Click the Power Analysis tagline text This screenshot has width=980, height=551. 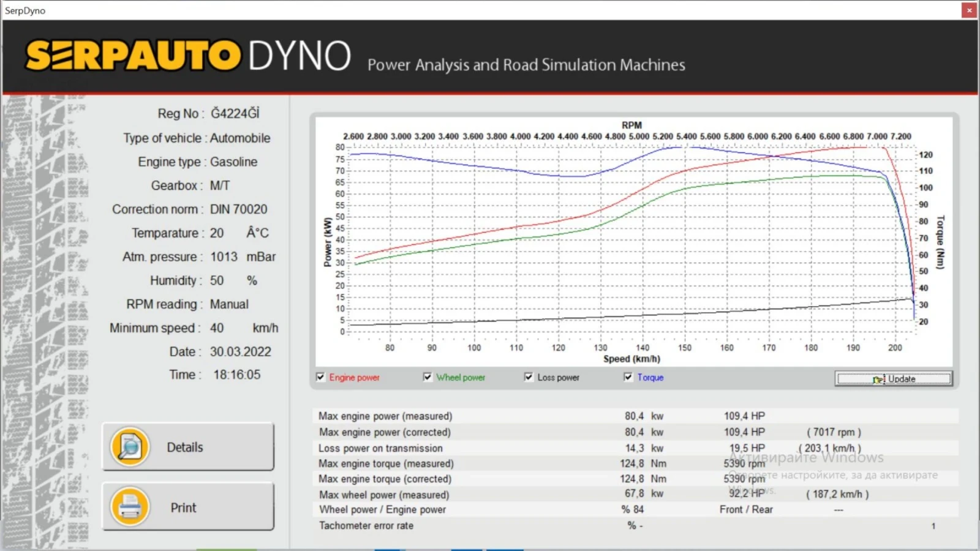click(x=526, y=65)
